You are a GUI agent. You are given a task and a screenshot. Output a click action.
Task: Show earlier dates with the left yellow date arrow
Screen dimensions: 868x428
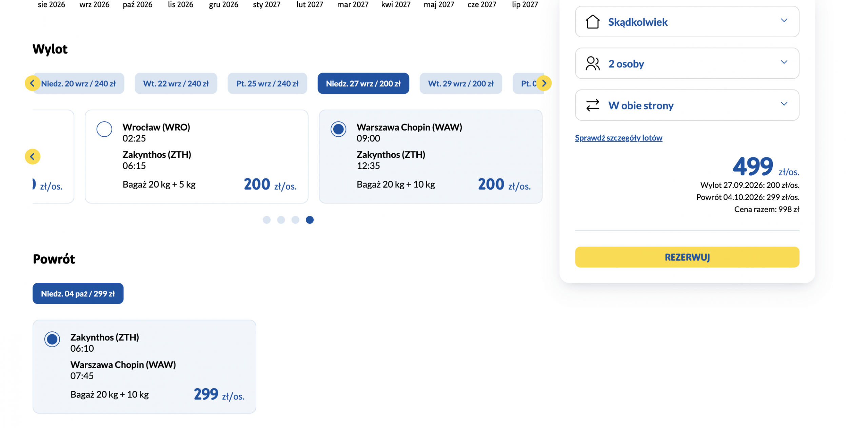33,83
